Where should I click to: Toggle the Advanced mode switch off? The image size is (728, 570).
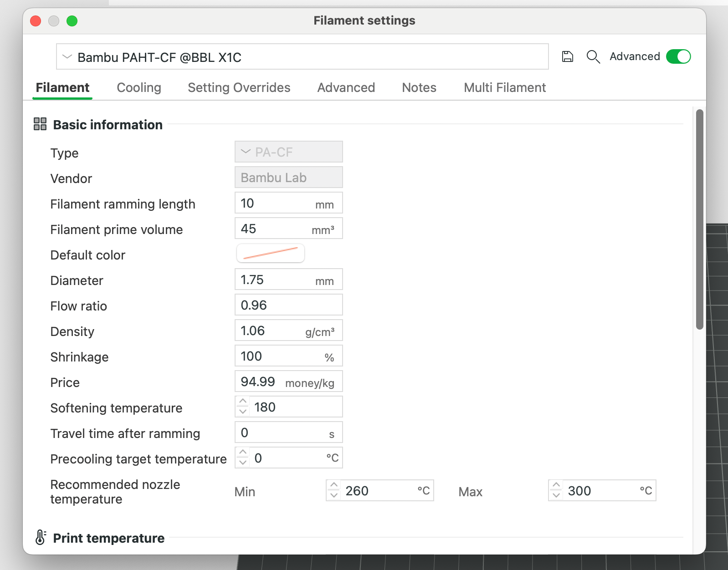pyautogui.click(x=678, y=56)
